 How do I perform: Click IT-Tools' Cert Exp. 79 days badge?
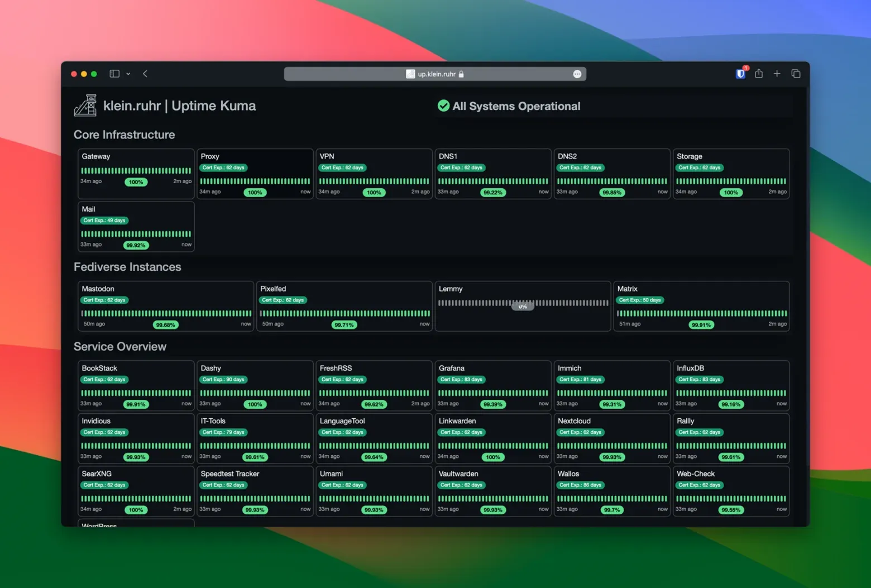223,432
